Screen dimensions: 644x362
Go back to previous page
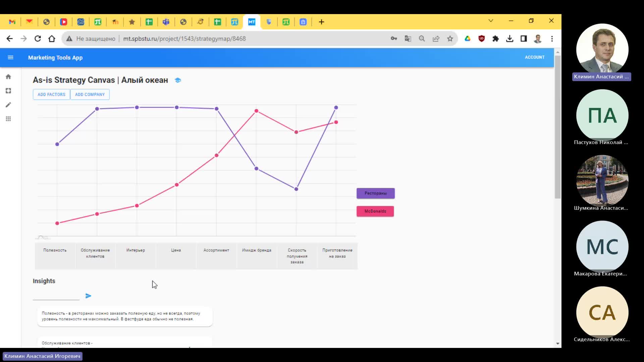pos(10,39)
